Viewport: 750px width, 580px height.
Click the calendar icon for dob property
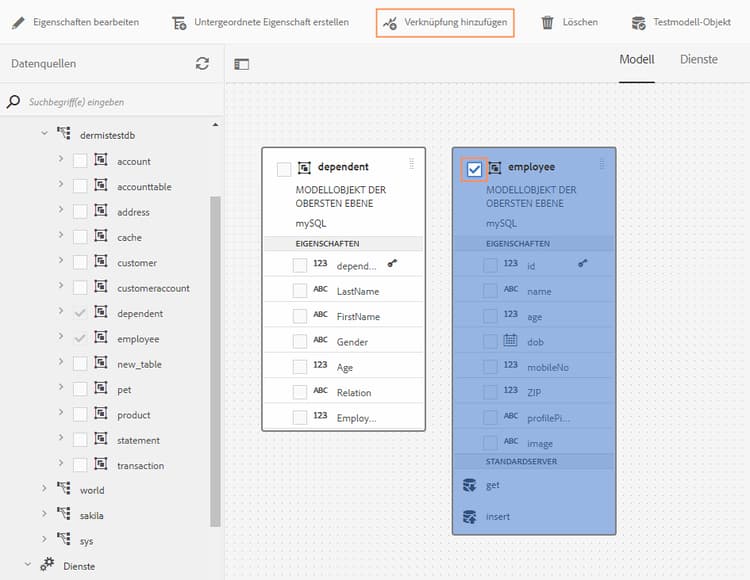coord(510,340)
